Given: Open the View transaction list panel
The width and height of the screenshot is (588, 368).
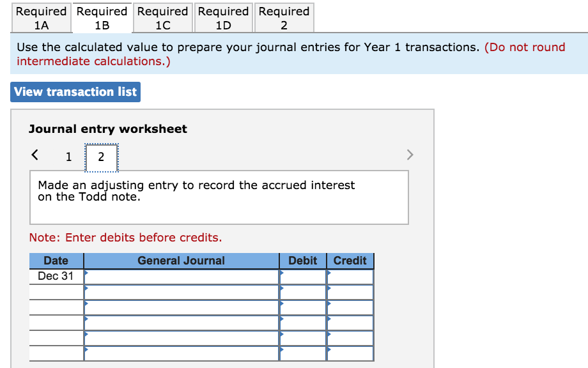Looking at the screenshot, I should [x=75, y=92].
